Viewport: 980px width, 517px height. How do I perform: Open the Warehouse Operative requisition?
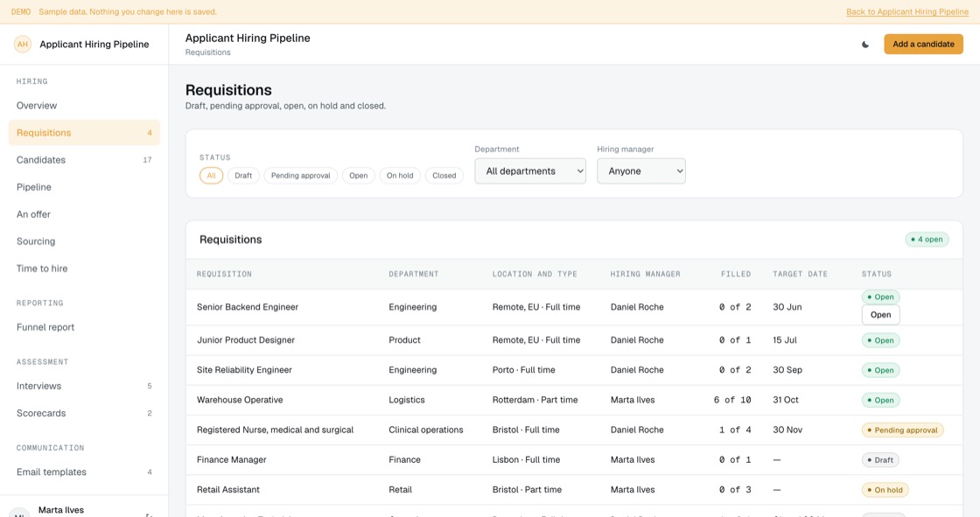pos(240,400)
